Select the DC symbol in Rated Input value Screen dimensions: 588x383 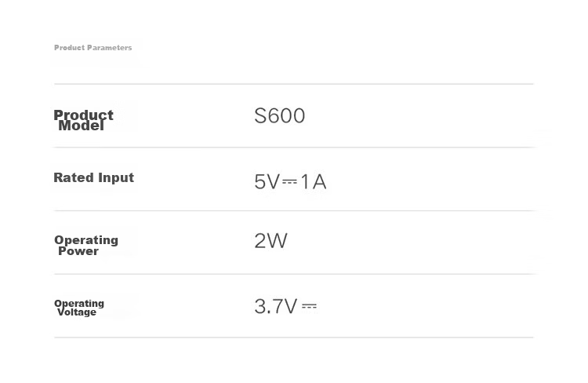coord(289,182)
